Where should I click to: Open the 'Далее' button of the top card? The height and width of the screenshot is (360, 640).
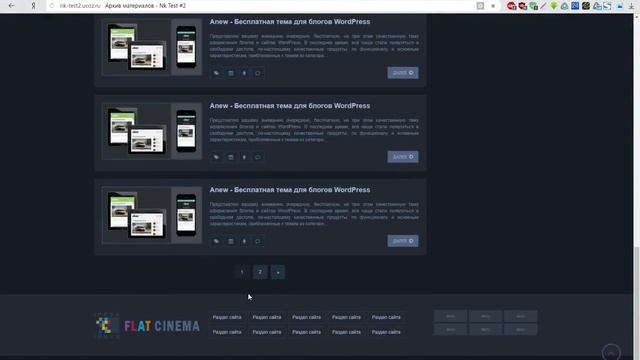tap(403, 73)
